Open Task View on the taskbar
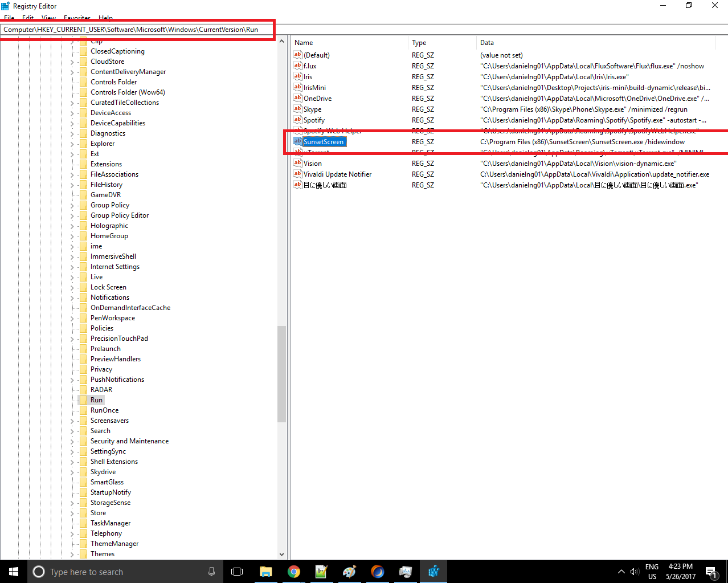Screen dimensions: 728x583 (237, 572)
